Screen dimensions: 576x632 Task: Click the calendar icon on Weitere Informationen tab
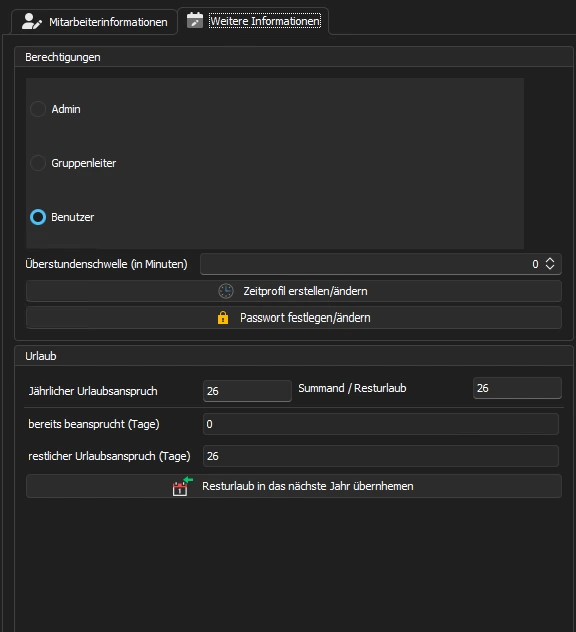coord(195,20)
